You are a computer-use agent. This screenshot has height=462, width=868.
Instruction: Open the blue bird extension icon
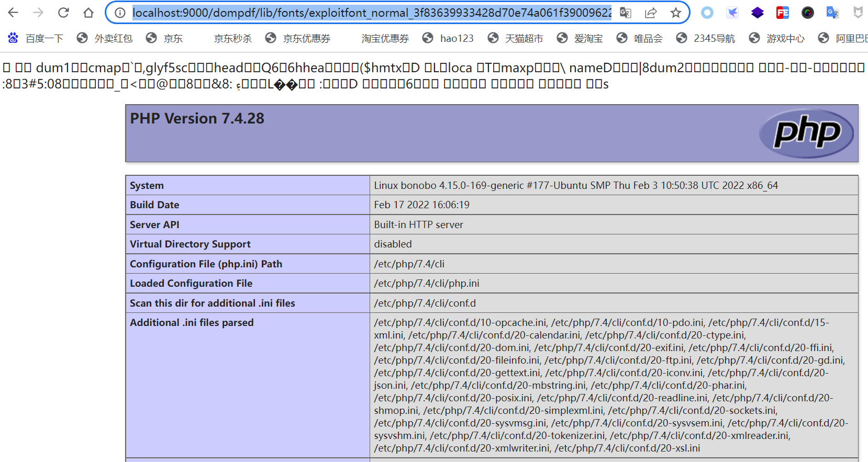(x=732, y=13)
